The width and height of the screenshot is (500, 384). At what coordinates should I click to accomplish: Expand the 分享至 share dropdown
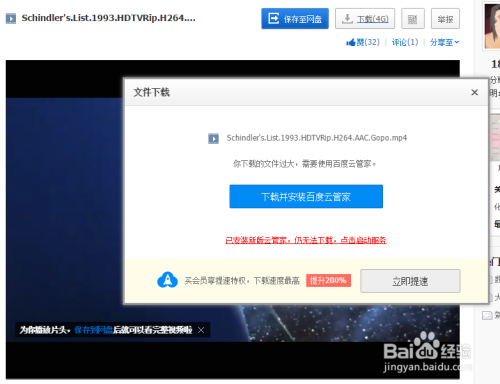click(444, 42)
